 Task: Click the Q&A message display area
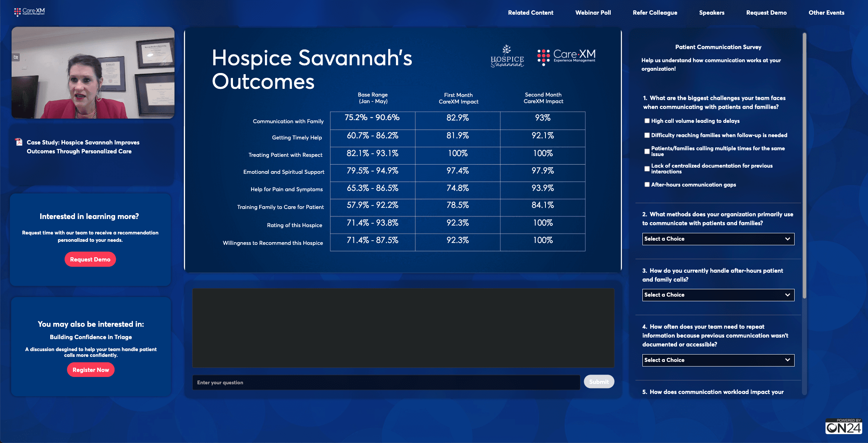coord(403,328)
